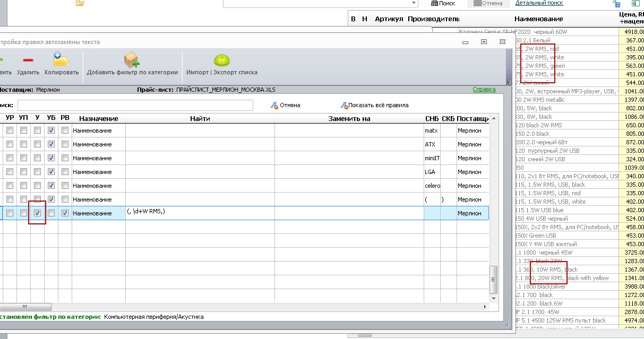Click the Копировать folder icon
This screenshot has width=644, height=339.
pyautogui.click(x=62, y=60)
